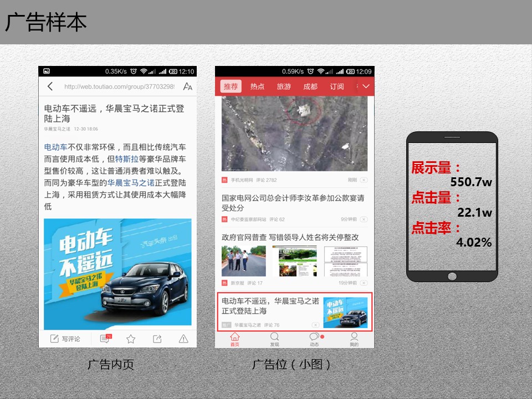Favorite the article with the star icon
Viewport: 532px width, 399px height.
[x=131, y=339]
